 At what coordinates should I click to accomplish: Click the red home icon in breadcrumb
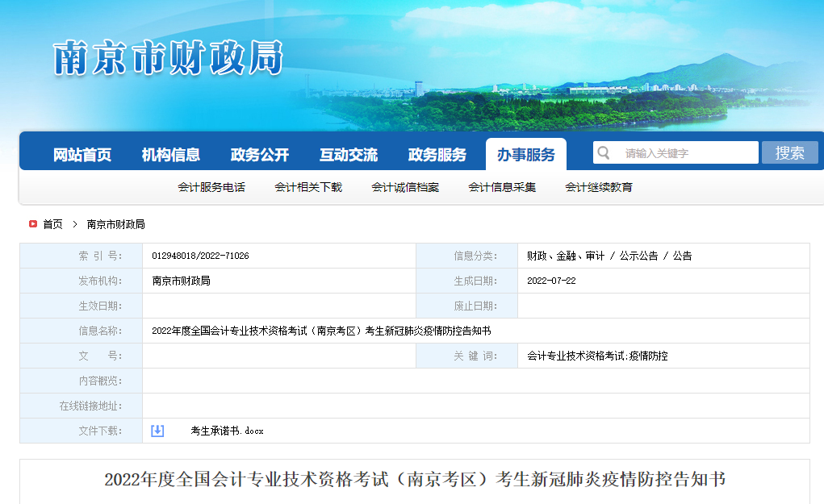32,224
